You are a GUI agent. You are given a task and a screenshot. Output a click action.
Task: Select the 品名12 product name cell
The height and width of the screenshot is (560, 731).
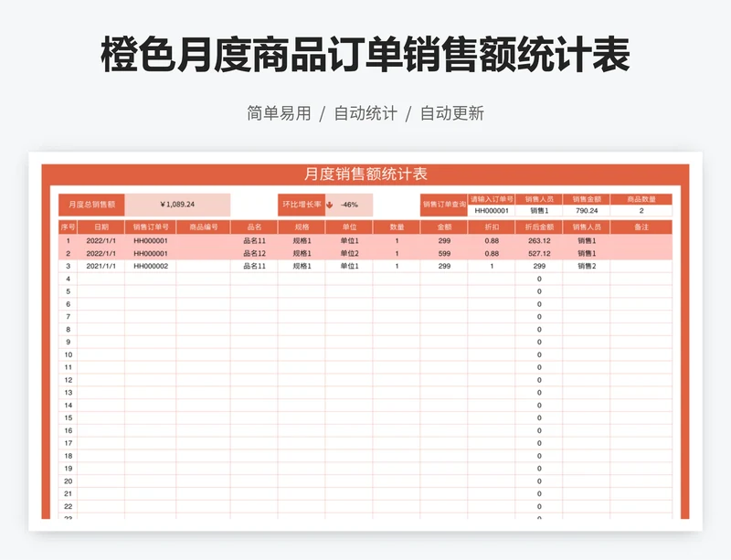254,254
